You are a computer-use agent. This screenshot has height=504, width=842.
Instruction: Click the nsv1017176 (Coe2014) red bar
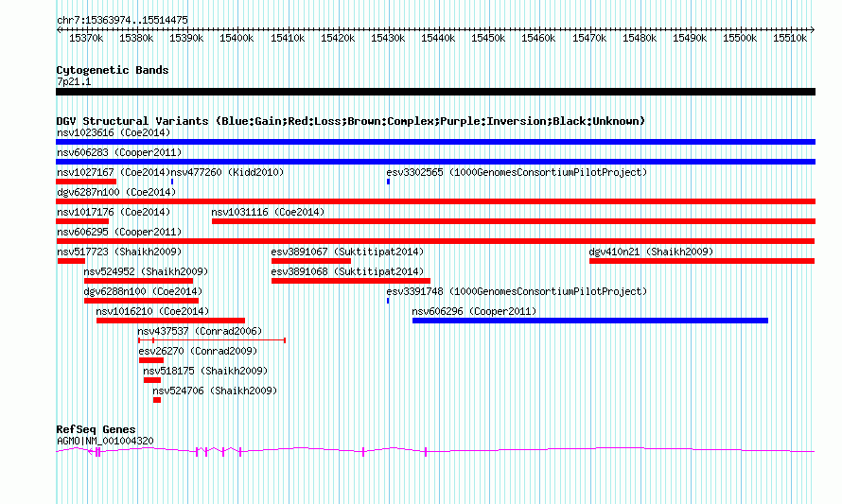[82, 221]
